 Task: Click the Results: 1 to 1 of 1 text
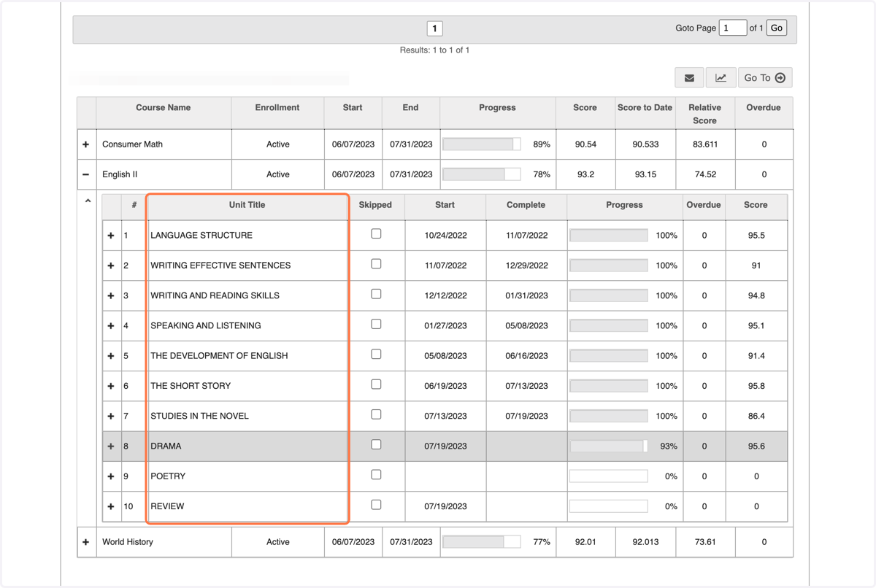(434, 50)
